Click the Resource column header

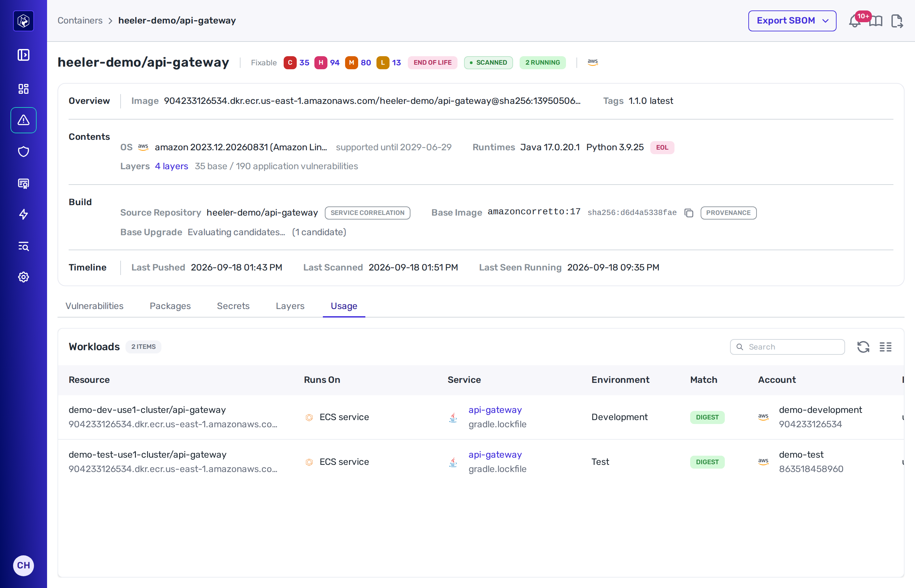(89, 380)
